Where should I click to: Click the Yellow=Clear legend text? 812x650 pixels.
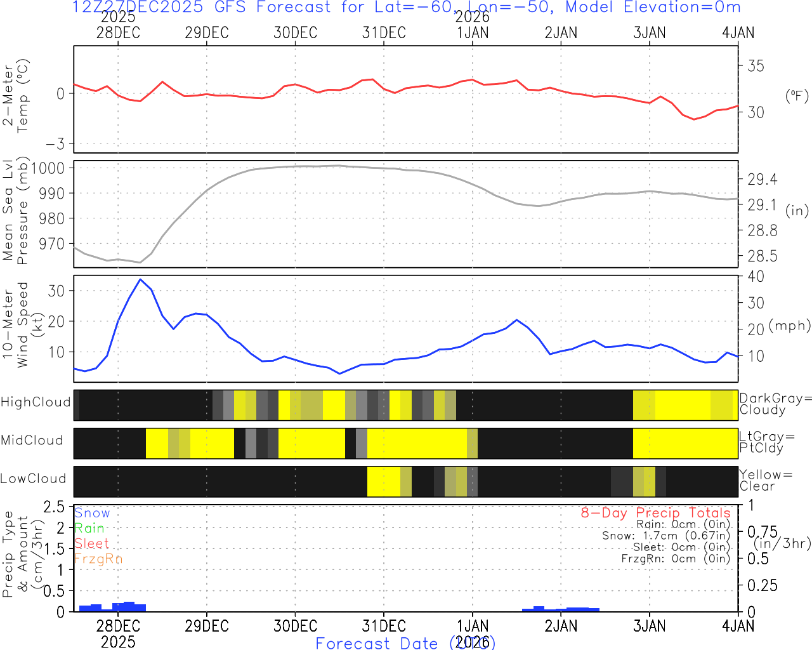[766, 481]
